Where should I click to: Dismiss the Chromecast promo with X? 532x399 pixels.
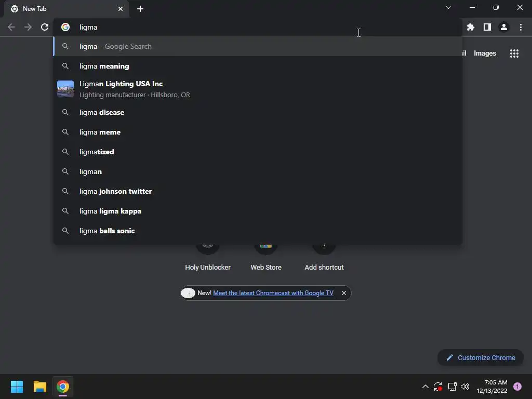pyautogui.click(x=344, y=293)
